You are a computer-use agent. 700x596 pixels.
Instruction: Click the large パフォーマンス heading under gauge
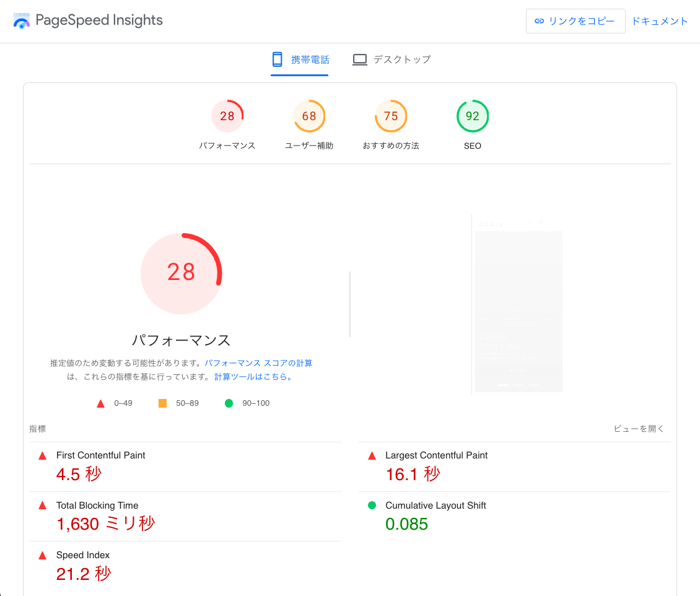point(182,341)
